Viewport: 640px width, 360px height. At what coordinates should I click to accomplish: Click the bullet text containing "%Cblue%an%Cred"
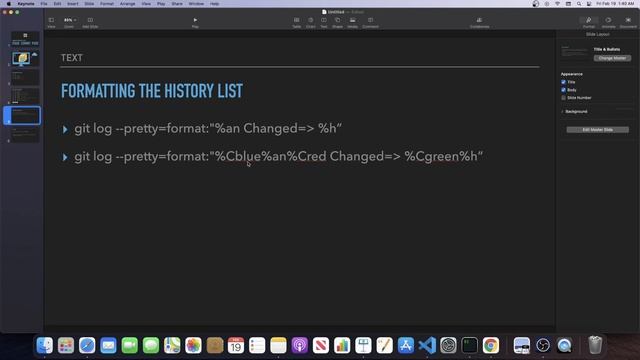pos(278,156)
